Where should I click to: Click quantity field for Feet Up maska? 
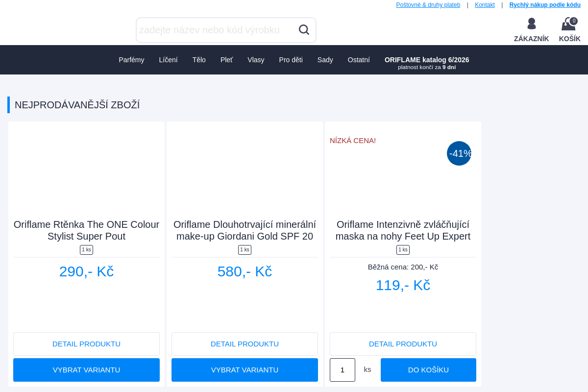[343, 370]
